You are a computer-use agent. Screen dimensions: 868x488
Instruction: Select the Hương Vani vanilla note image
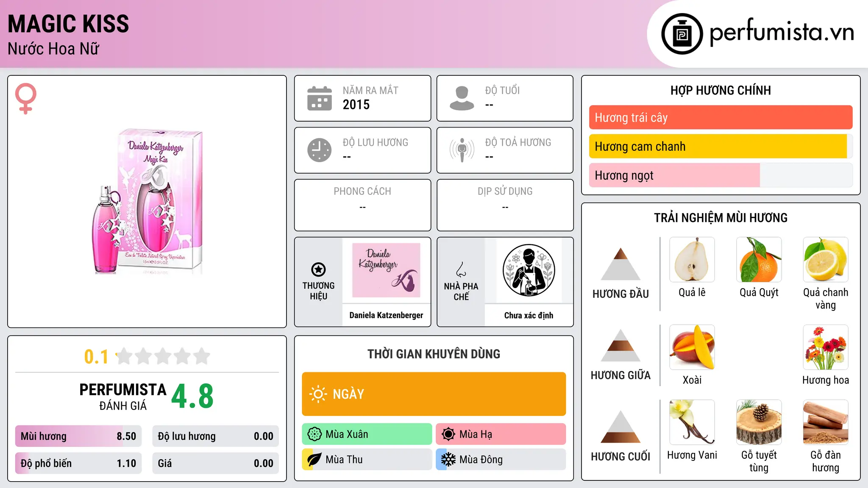coord(692,422)
